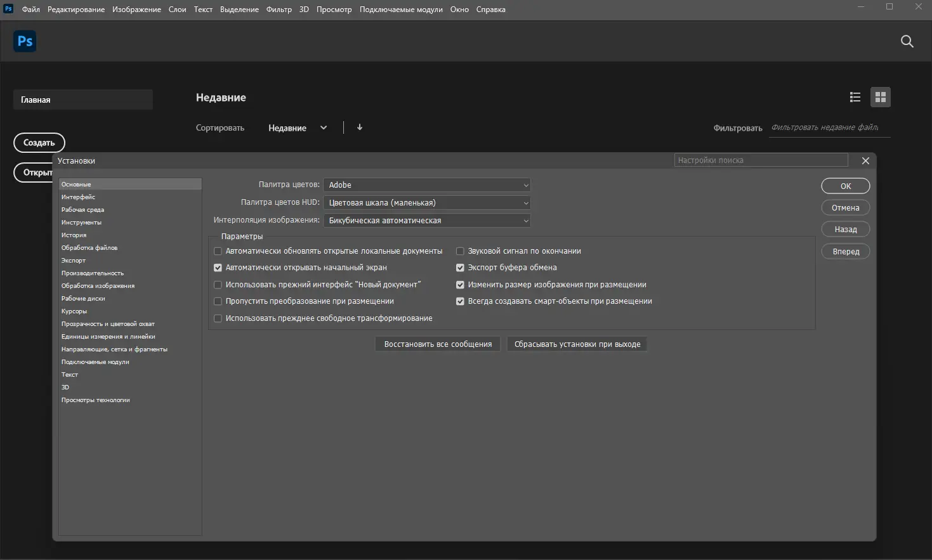Open the Окно menu
The image size is (932, 560).
(459, 10)
